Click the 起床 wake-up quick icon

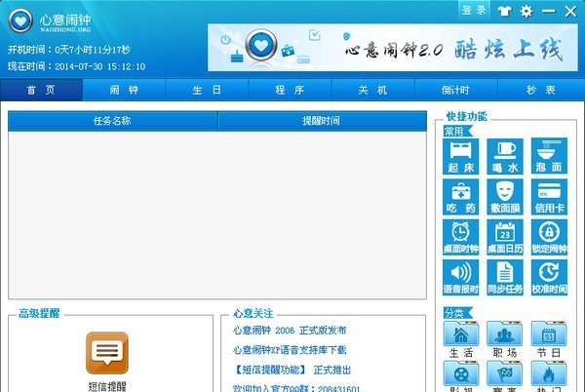click(x=461, y=156)
